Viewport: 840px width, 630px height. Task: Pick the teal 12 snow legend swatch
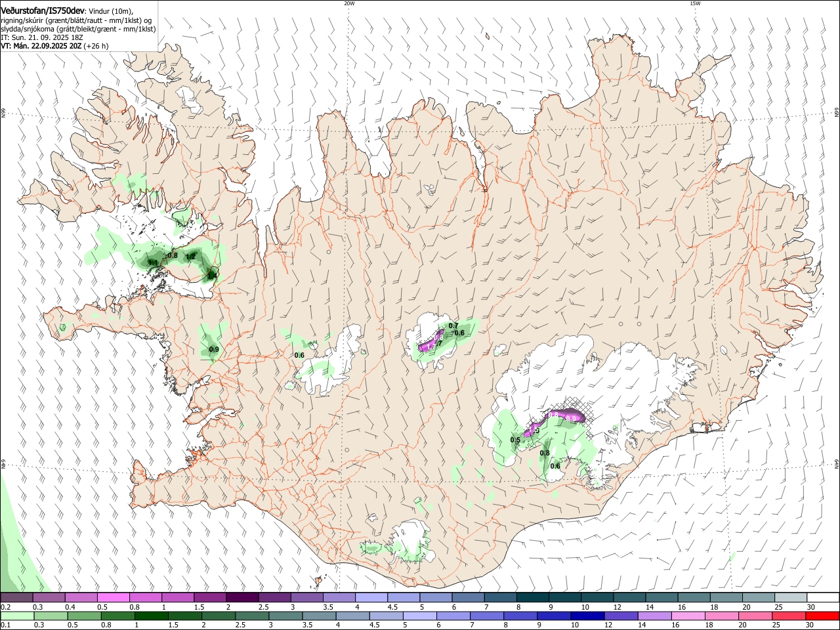pyautogui.click(x=630, y=598)
